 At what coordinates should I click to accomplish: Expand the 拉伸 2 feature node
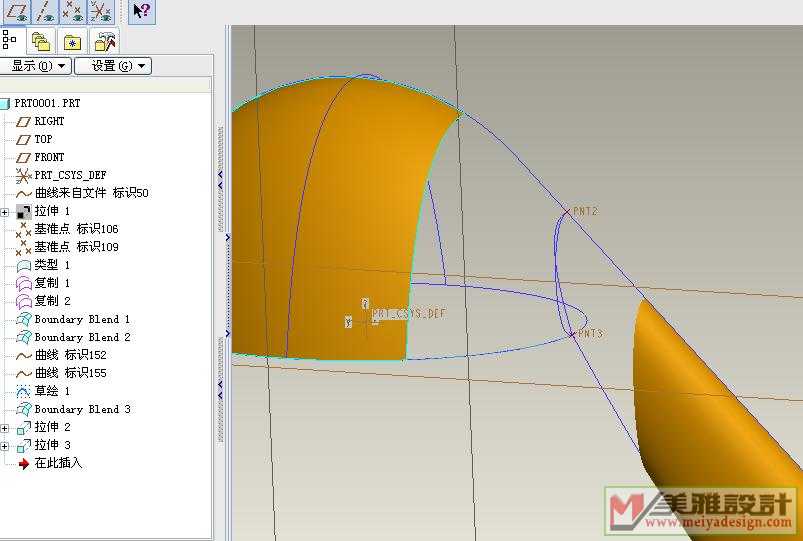coord(5,427)
